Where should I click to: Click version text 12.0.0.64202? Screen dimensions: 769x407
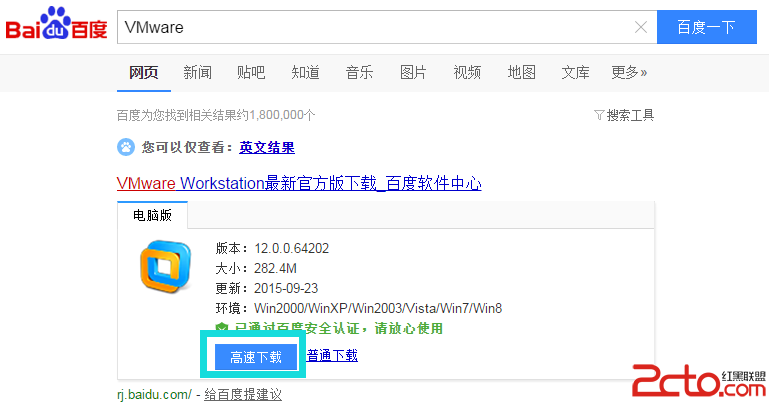point(291,248)
